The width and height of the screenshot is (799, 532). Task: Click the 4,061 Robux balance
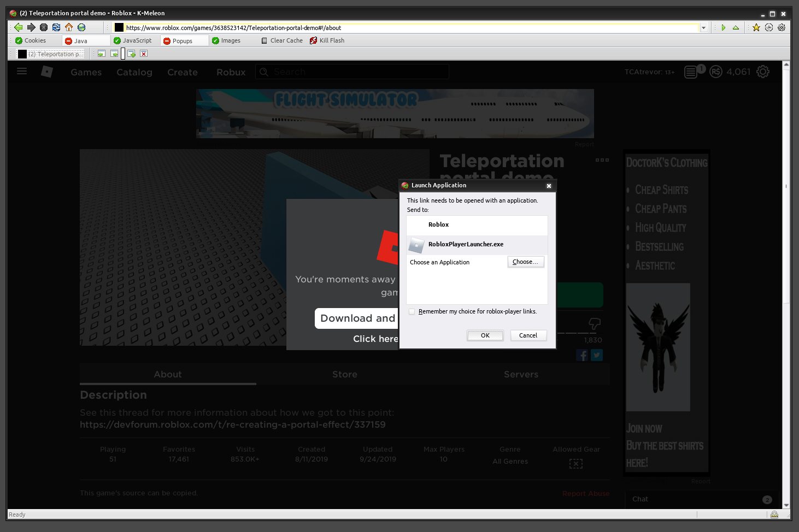(x=738, y=72)
